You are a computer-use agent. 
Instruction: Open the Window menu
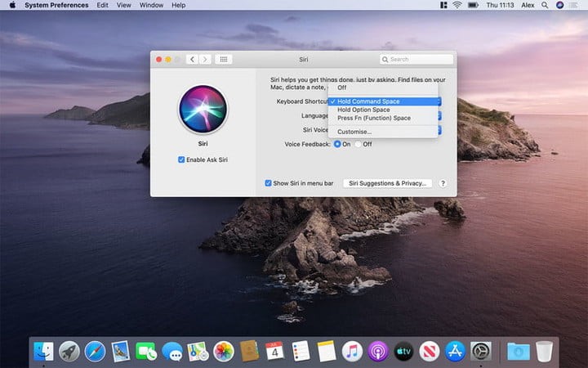coord(151,5)
